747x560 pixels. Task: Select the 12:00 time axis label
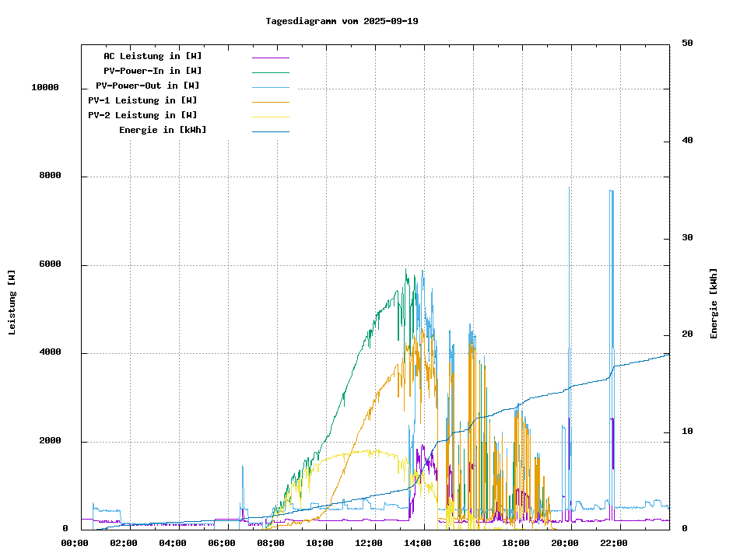[x=369, y=543]
